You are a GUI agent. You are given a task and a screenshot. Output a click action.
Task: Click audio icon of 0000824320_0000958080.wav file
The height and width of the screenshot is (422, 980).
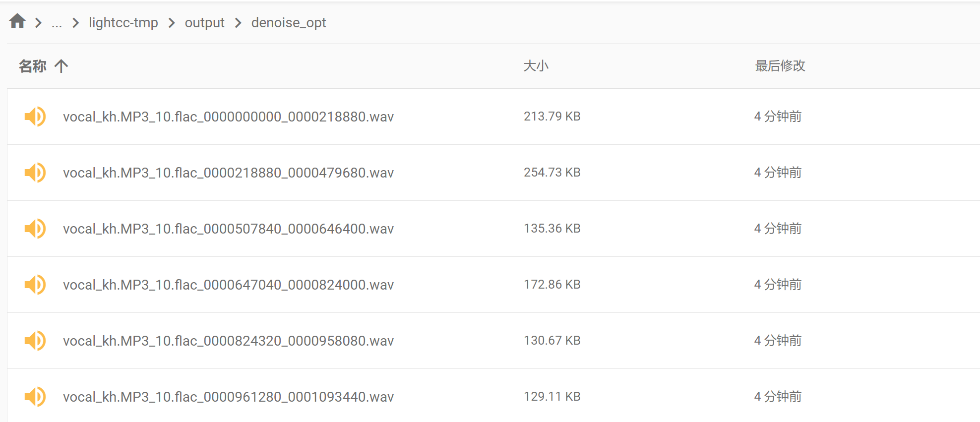35,341
